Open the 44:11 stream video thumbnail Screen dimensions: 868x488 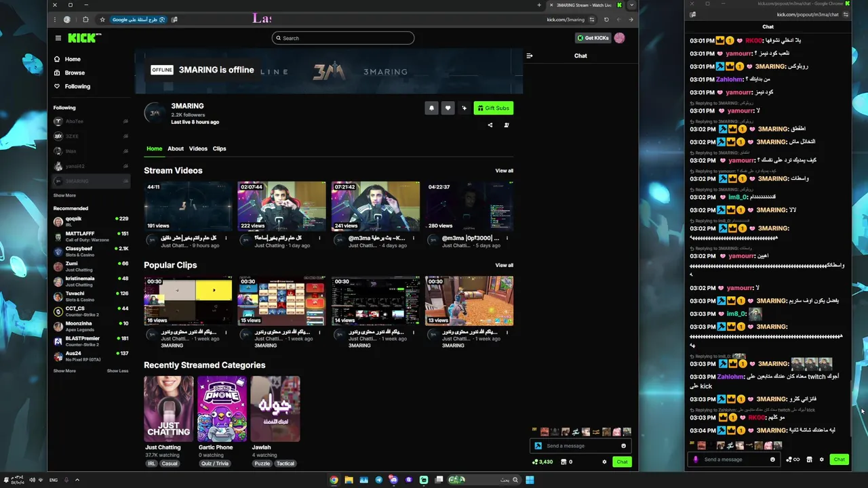tap(188, 206)
